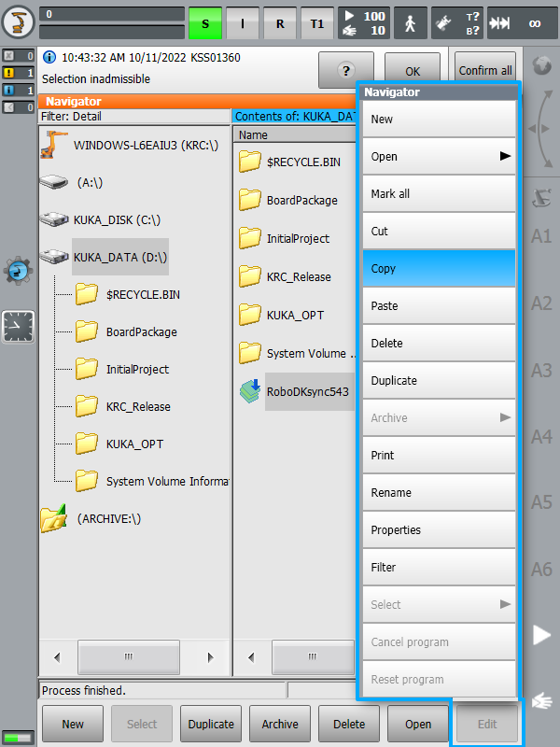Toggle the Submit interpreter S indicator

pos(205,22)
